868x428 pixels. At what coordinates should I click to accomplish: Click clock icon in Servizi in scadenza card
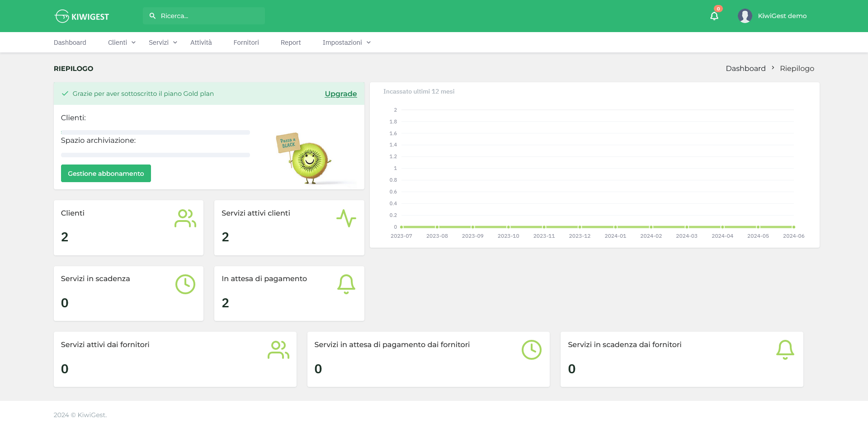pos(185,284)
